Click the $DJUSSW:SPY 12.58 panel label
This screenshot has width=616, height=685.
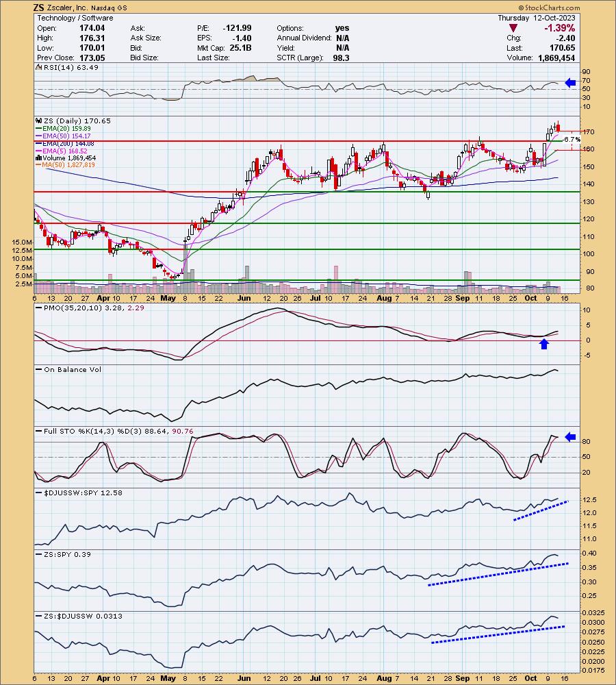[x=82, y=493]
